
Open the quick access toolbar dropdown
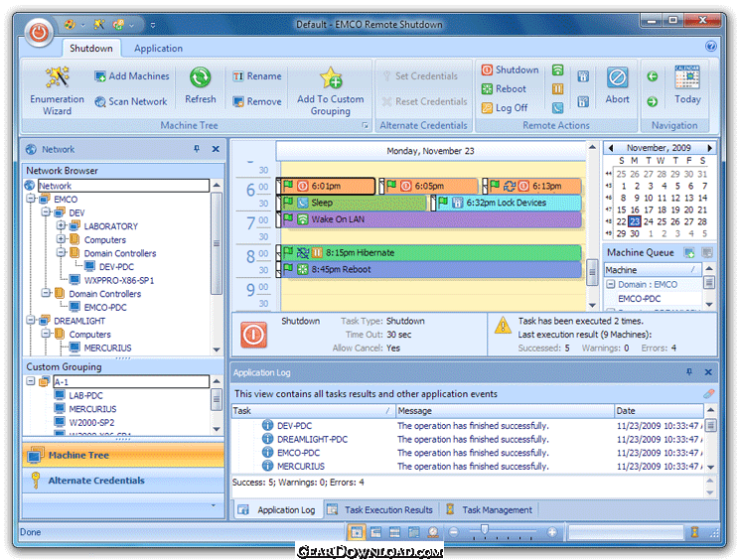click(153, 25)
